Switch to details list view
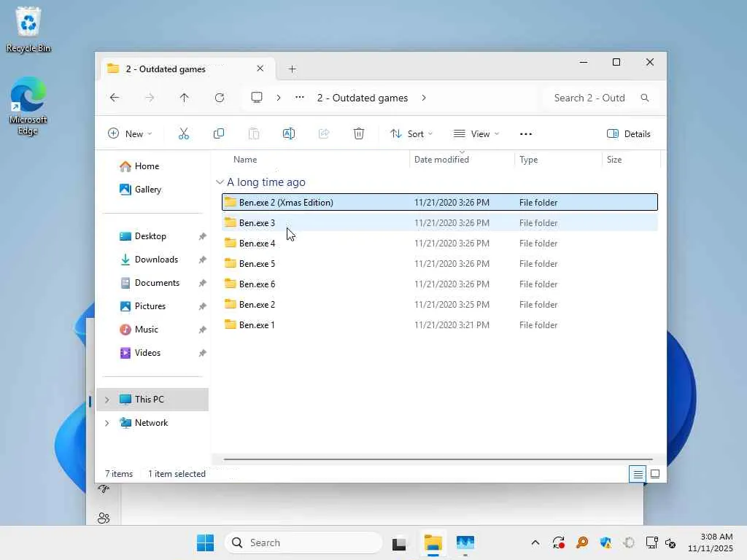The width and height of the screenshot is (747, 560). [x=638, y=474]
